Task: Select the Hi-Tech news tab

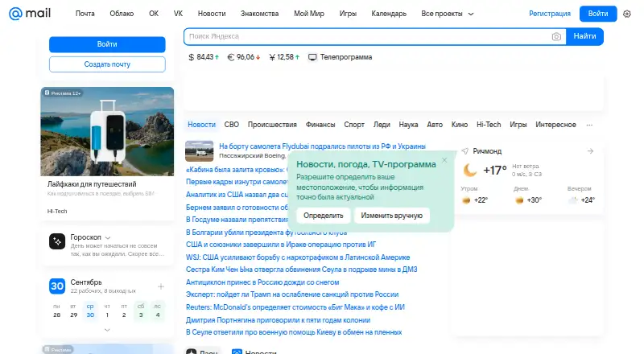Action: [x=489, y=125]
